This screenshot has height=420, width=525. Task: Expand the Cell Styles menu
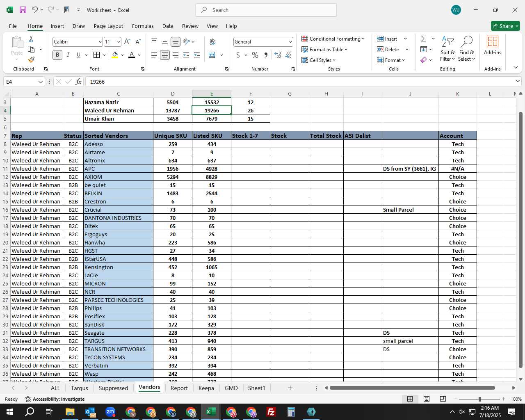pos(319,60)
